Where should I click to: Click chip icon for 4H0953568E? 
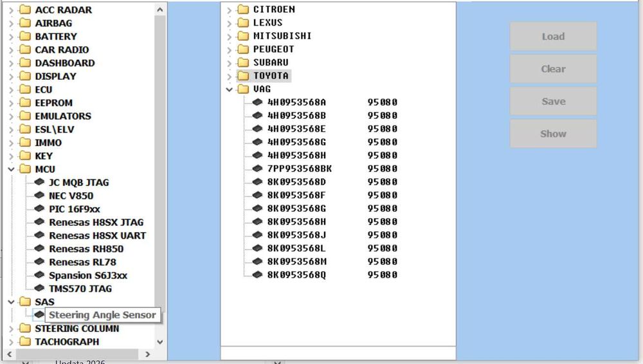pyautogui.click(x=257, y=129)
